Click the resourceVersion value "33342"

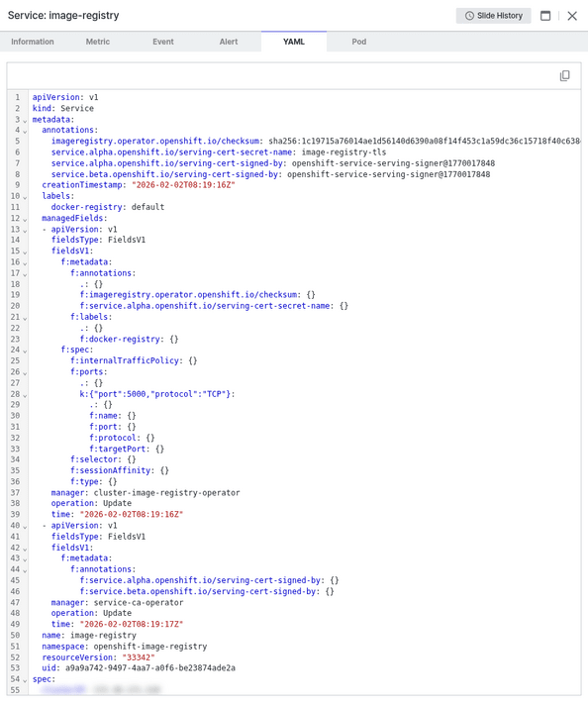point(139,657)
